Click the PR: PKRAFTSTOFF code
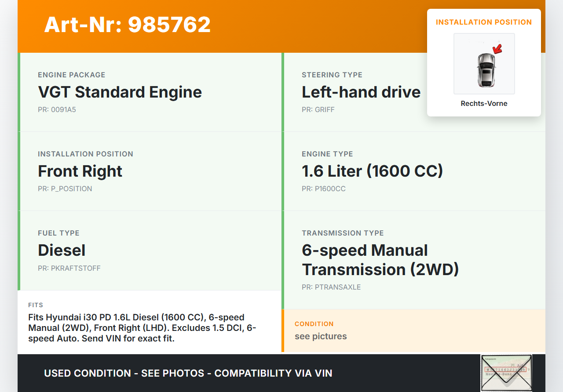The width and height of the screenshot is (563, 392). [69, 268]
